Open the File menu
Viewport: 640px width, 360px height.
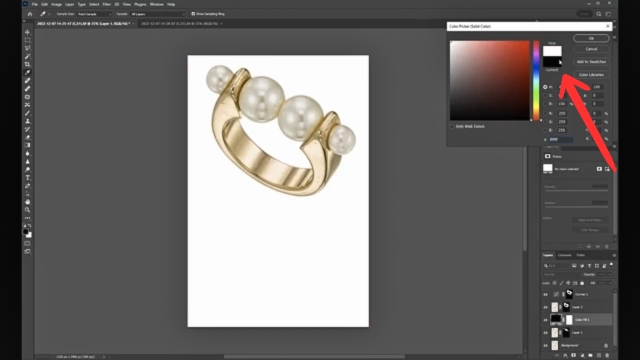pyautogui.click(x=35, y=4)
